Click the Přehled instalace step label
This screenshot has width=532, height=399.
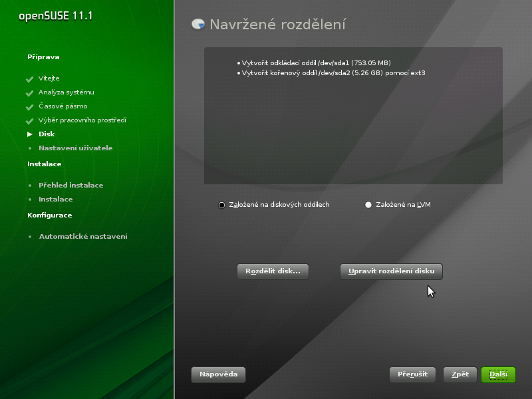[x=71, y=186]
